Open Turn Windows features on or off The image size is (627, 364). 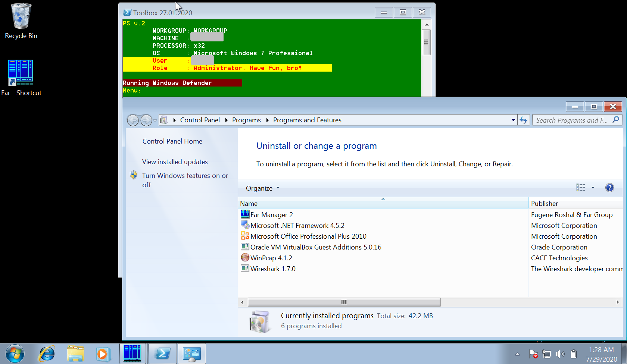tap(185, 180)
